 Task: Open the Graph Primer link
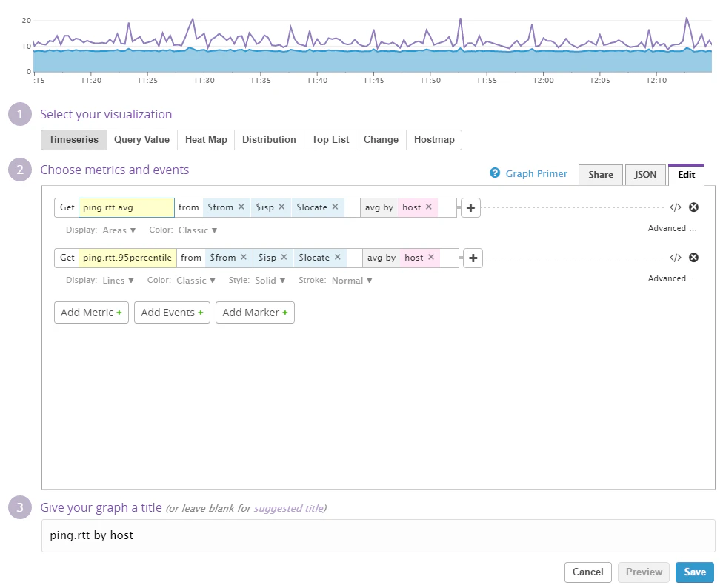point(536,174)
